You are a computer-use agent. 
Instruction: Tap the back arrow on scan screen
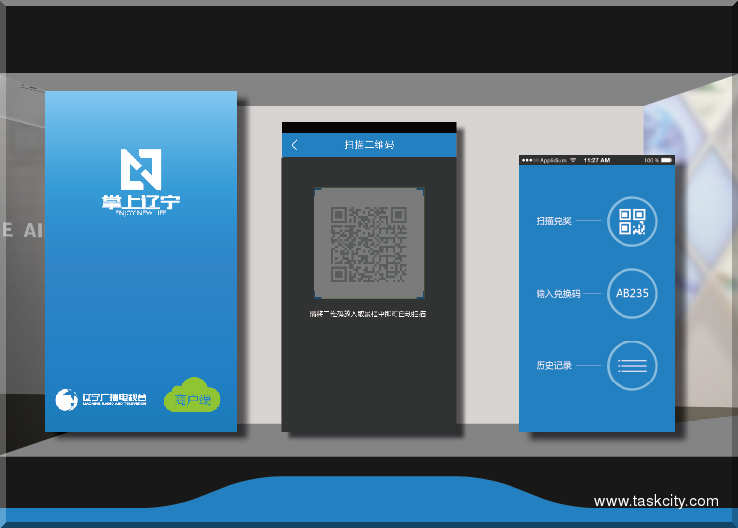coord(294,146)
